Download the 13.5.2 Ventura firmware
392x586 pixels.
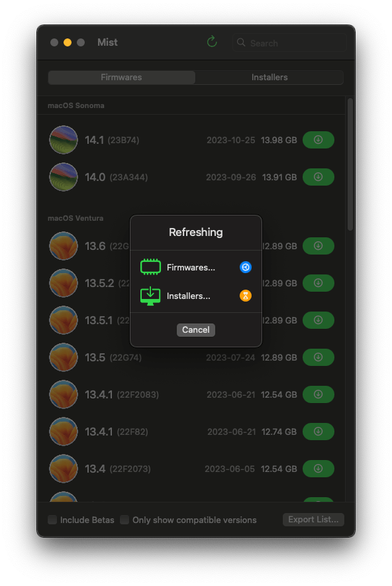(318, 283)
